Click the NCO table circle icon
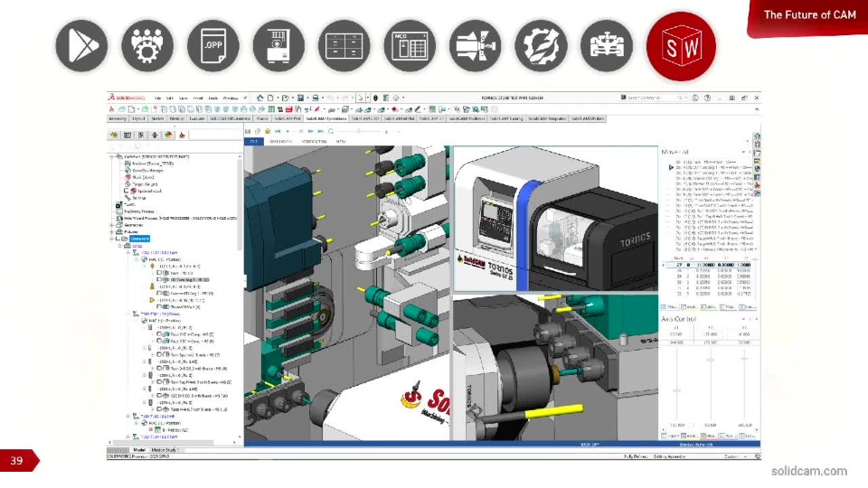 click(410, 45)
